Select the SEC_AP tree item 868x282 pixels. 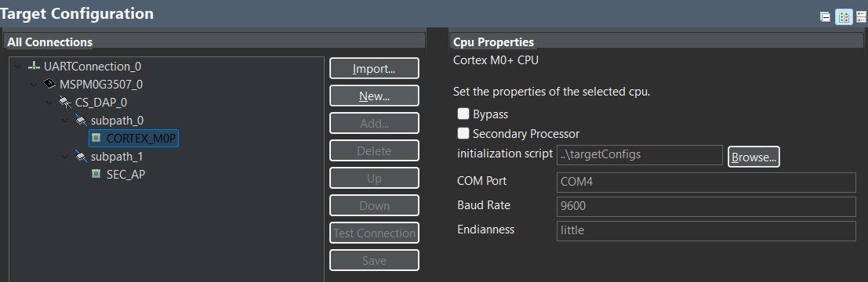[125, 174]
